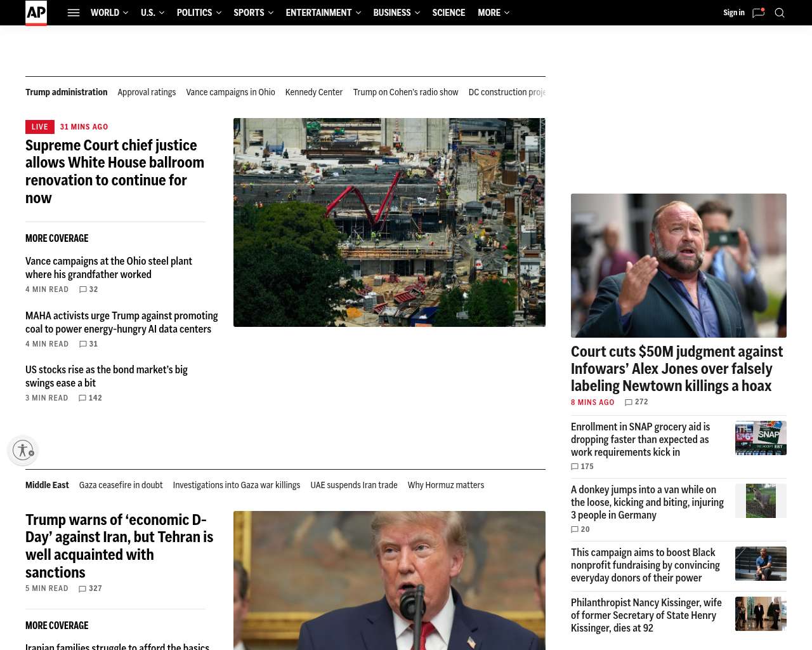This screenshot has height=650, width=812.
Task: Select UAE suspends Iran trade topic
Action: point(354,485)
